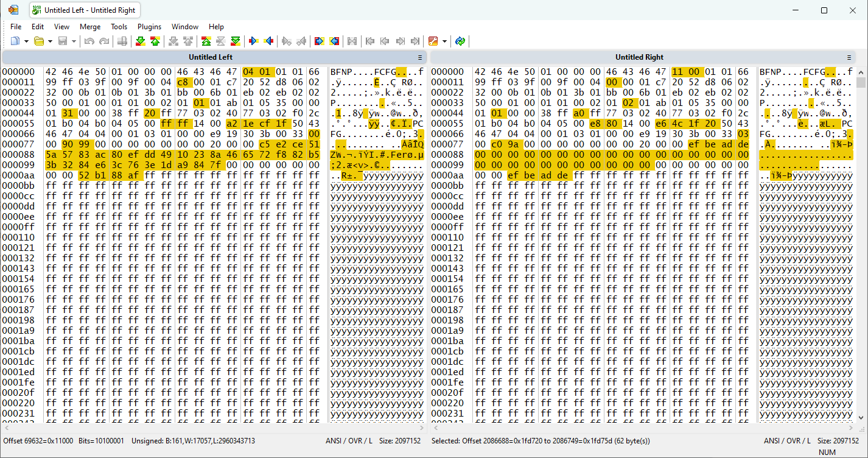Expand the Options wrench dropdown arrow
The height and width of the screenshot is (458, 868).
pos(444,41)
